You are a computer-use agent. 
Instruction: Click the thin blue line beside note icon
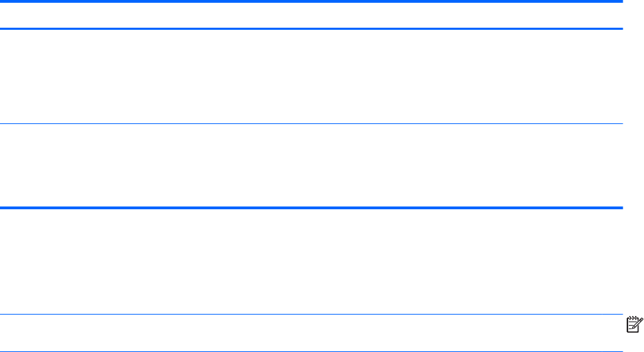pyautogui.click(x=312, y=314)
